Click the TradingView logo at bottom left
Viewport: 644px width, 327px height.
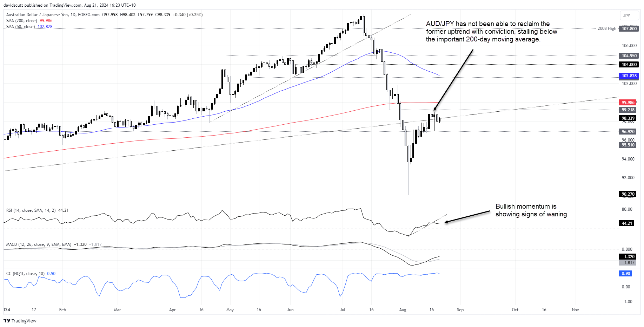tap(20, 321)
